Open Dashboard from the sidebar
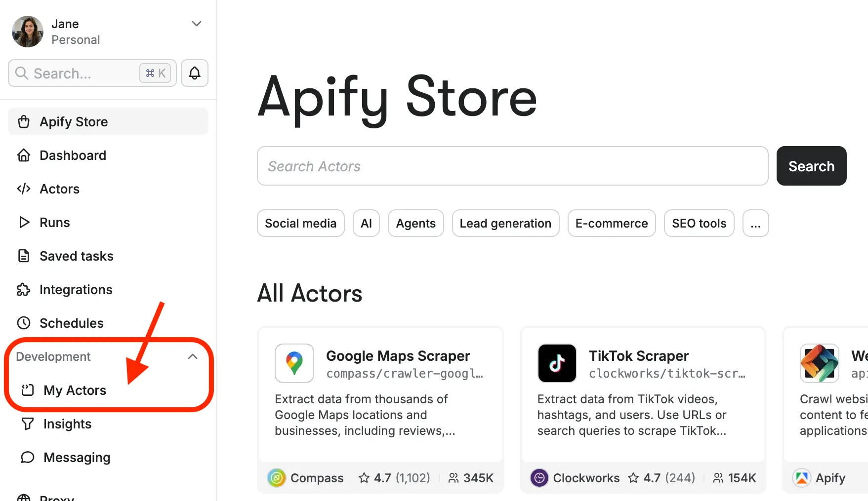Viewport: 868px width, 501px height. [x=108, y=155]
